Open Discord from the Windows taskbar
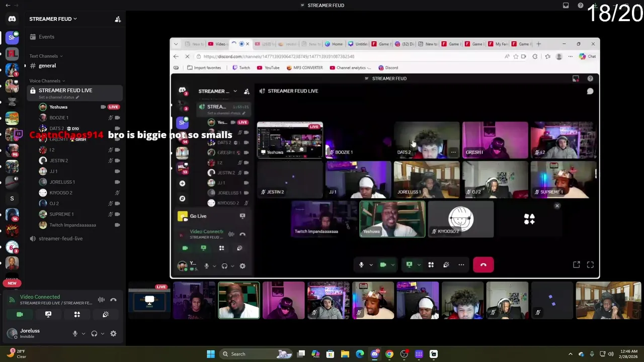 click(x=374, y=354)
